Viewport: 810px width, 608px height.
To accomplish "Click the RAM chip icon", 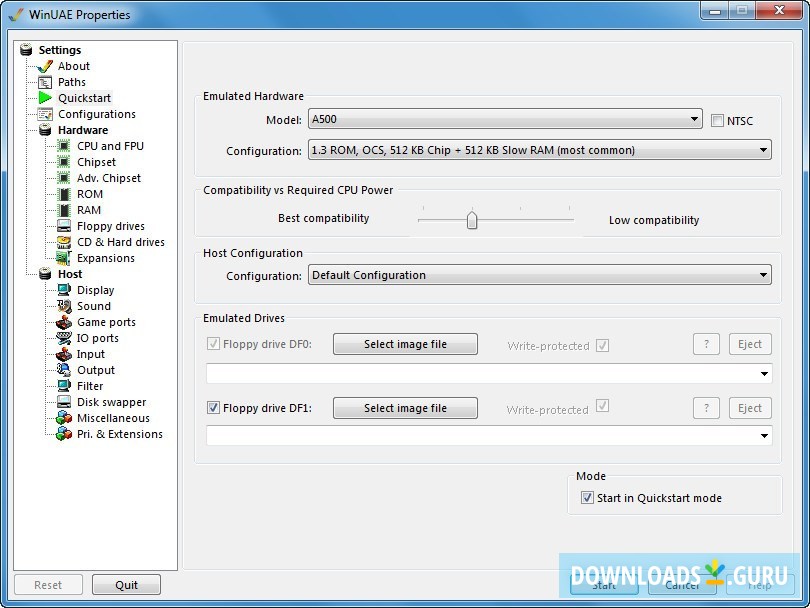I will [x=64, y=210].
